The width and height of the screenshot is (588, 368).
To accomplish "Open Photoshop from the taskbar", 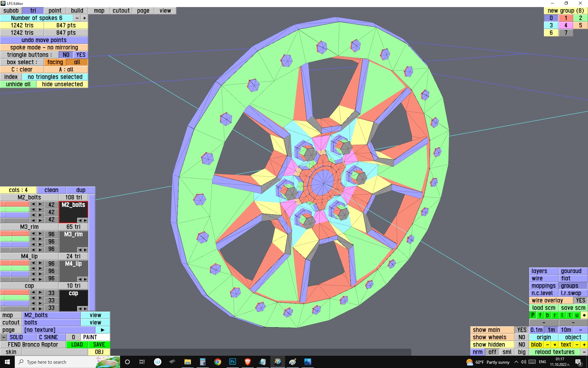I will pos(233,362).
